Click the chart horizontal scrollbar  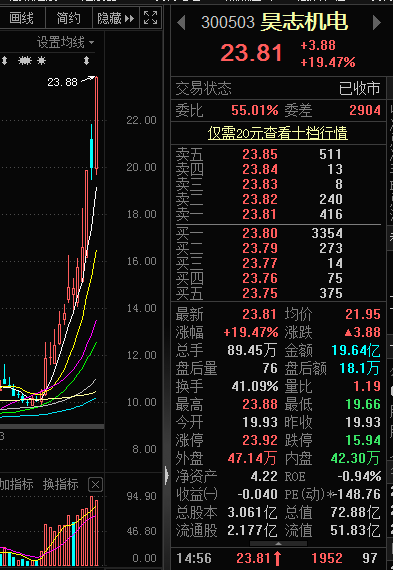52,426
